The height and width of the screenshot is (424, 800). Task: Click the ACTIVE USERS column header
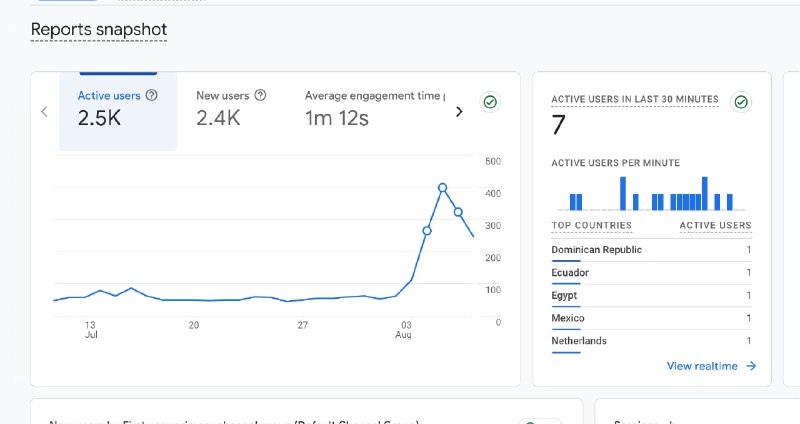[715, 226]
